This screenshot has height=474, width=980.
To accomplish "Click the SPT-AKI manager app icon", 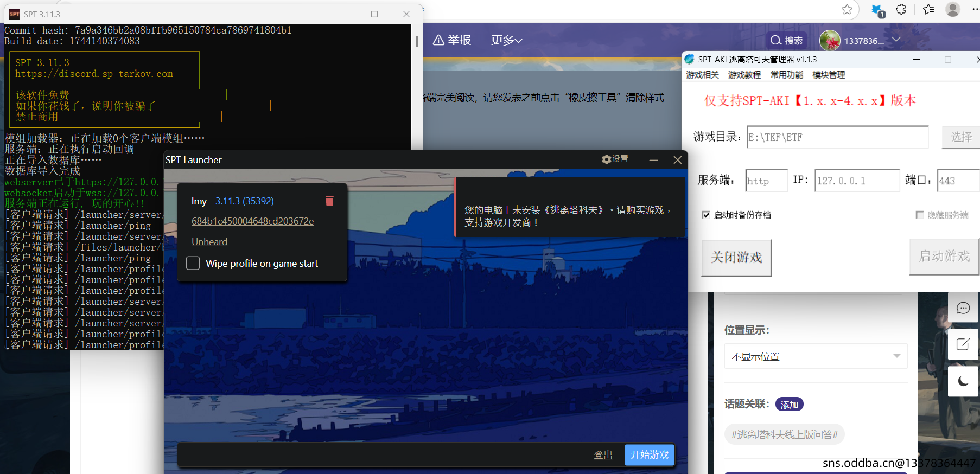I will click(689, 59).
